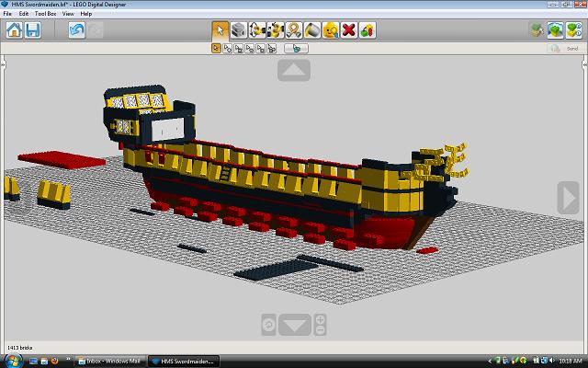
Task: Zoom in with the plus button
Action: coord(321,319)
